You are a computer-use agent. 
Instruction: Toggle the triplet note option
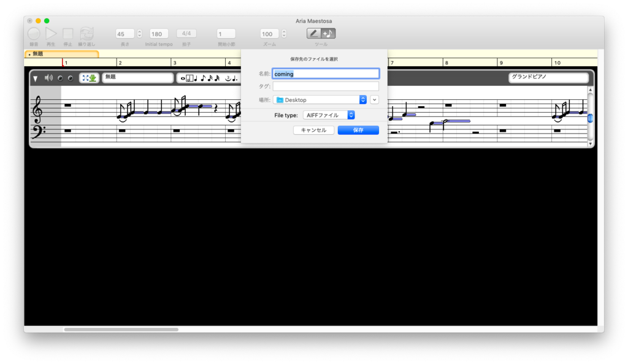(x=228, y=78)
